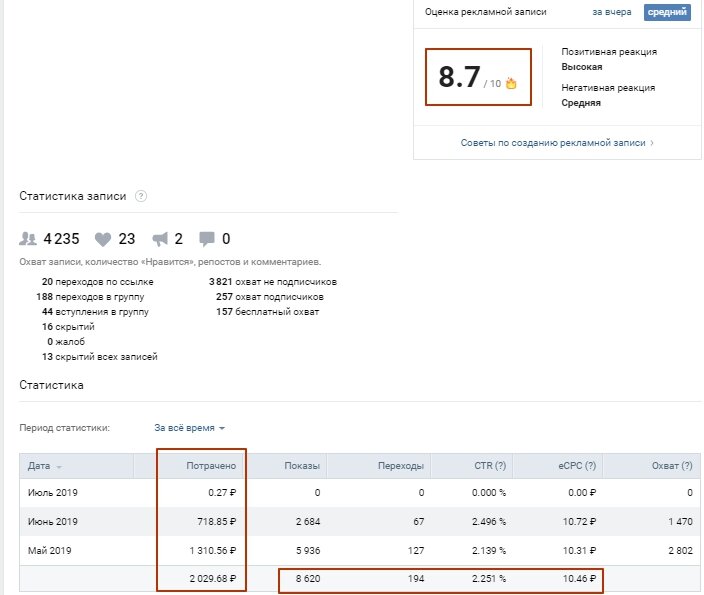Click the total clicks value 194
This screenshot has width=704, height=595.
tap(416, 579)
